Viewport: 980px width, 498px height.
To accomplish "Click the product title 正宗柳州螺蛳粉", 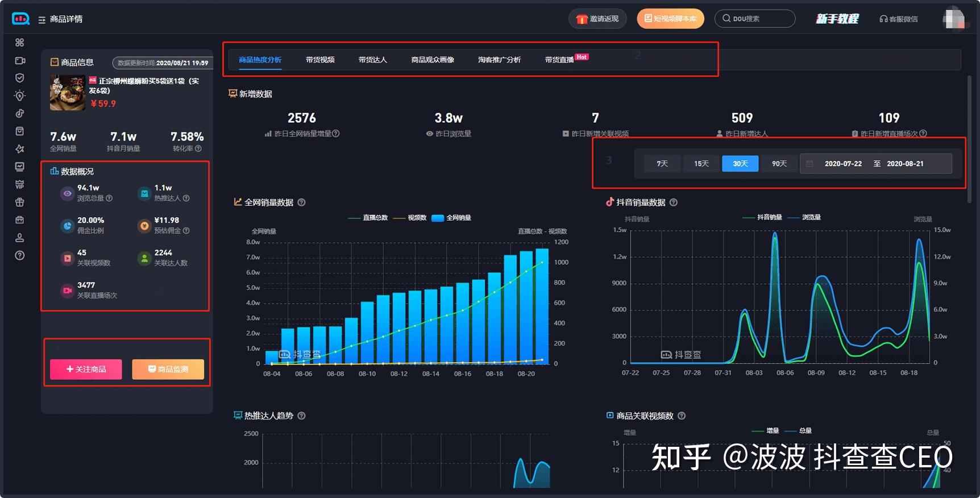I will tap(144, 85).
